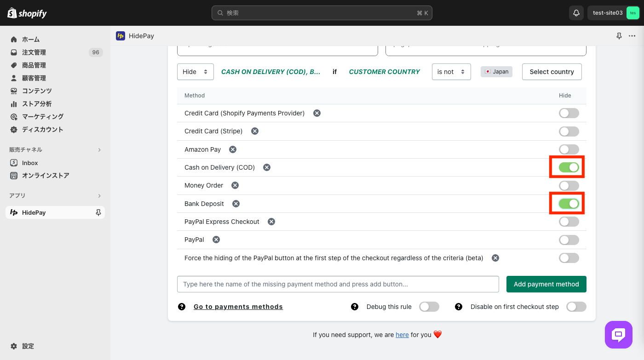Image resolution: width=644 pixels, height=360 pixels.
Task: Click the Add payment method button
Action: [x=546, y=284]
